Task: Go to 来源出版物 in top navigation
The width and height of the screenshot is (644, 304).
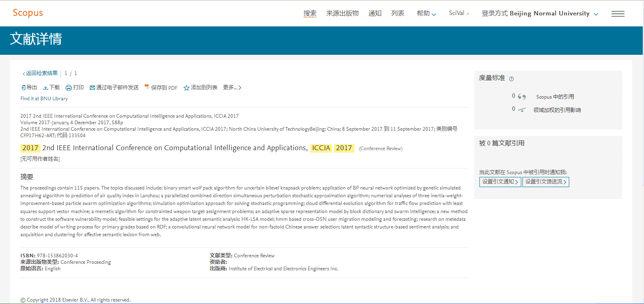Action: (343, 13)
